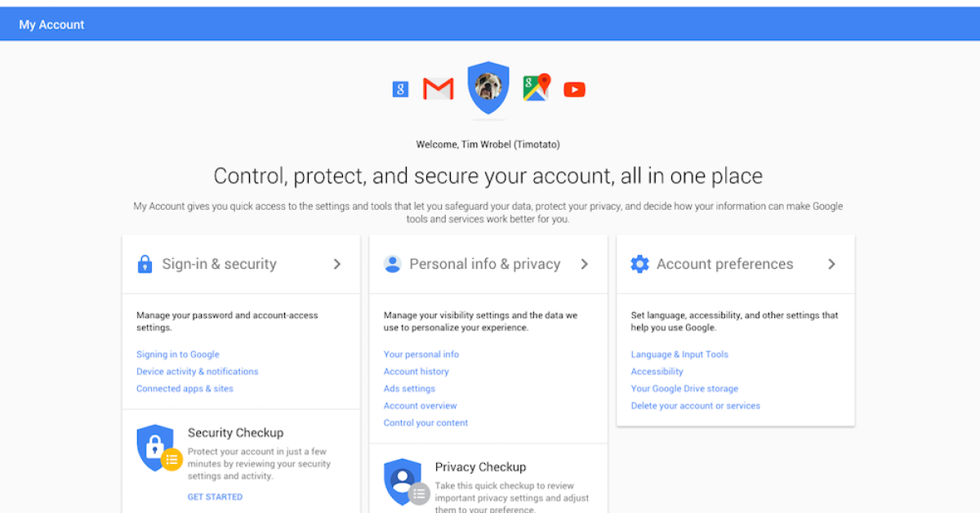Open Device activity & notifications link
The image size is (980, 513).
click(198, 372)
